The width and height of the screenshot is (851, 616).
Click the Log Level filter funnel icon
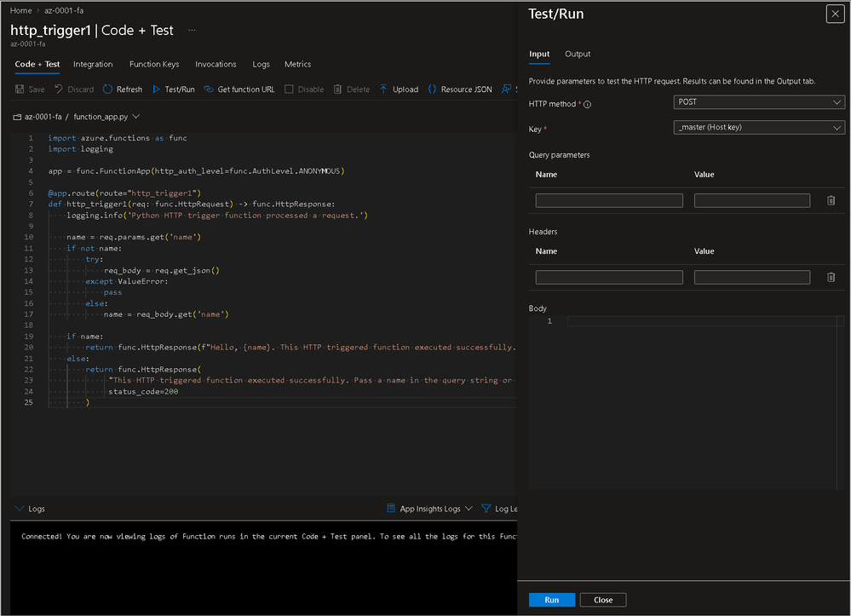(486, 509)
